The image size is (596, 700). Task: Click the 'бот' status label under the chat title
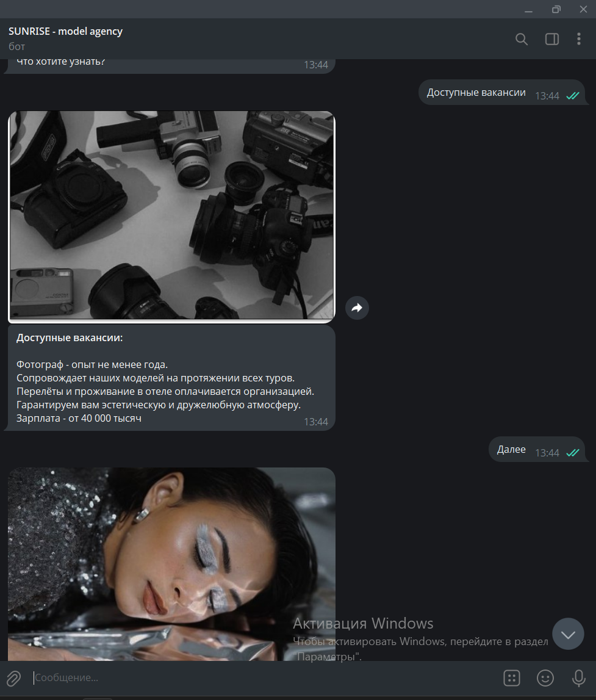16,46
